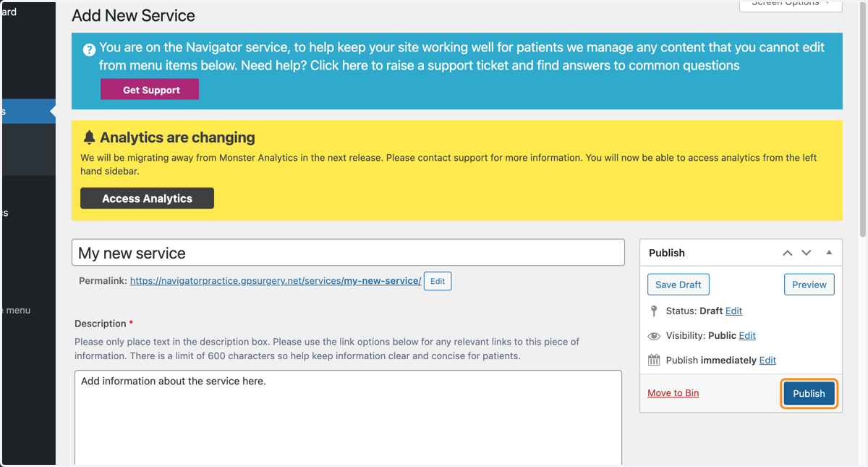Viewport: 868px width, 467px height.
Task: Move Publish panel up arrow
Action: 787,253
